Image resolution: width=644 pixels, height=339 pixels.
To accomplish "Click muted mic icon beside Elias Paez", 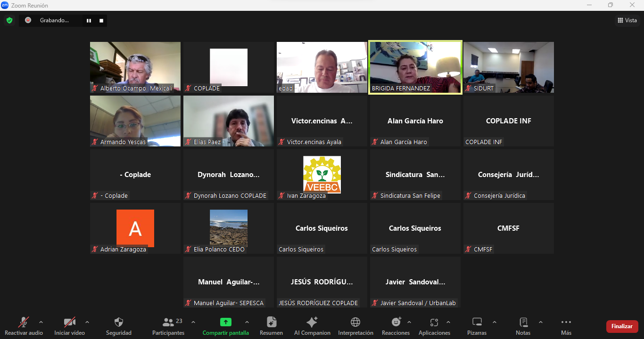I will coord(189,142).
